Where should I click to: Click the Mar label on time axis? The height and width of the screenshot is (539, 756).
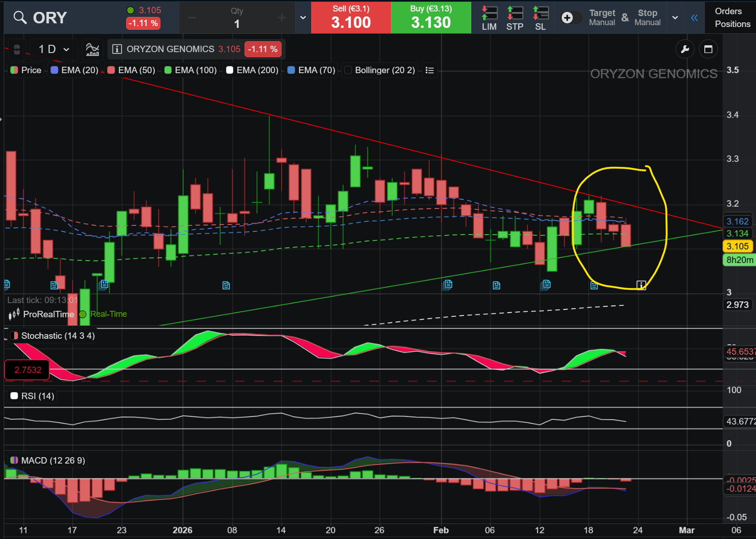(x=687, y=530)
